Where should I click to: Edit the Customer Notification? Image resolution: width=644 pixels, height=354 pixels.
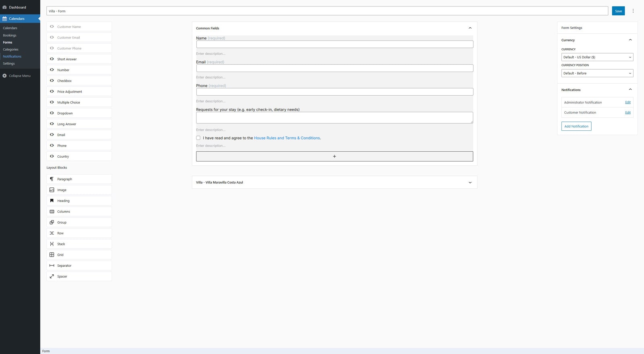pos(627,113)
